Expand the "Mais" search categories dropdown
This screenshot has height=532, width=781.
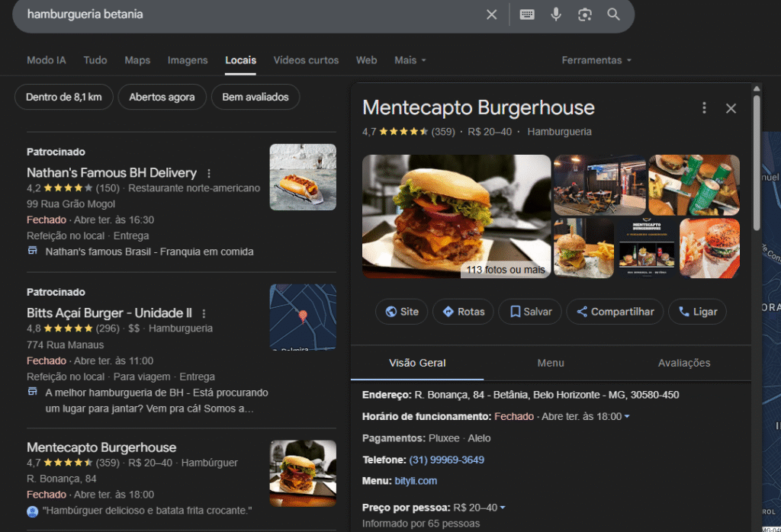coord(410,60)
